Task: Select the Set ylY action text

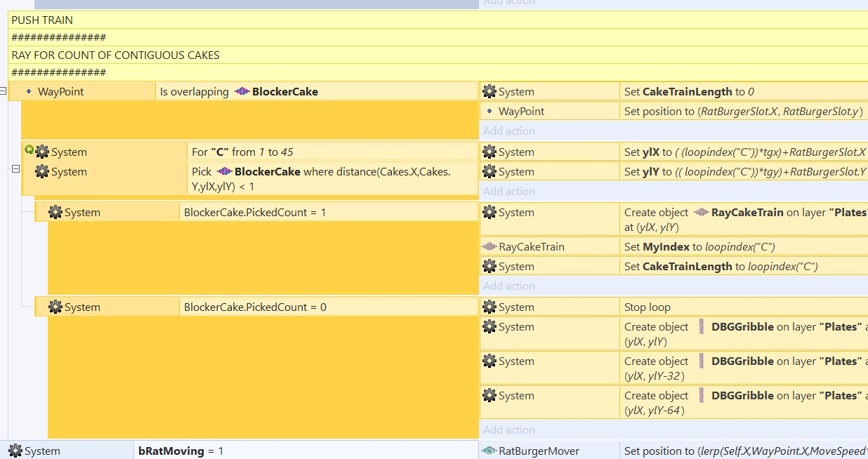Action: [746, 171]
